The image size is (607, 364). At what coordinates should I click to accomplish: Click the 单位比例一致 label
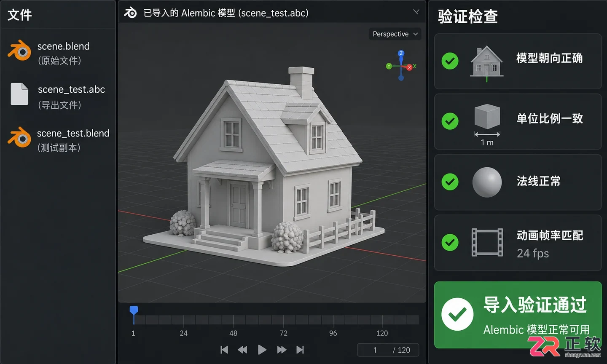point(550,118)
